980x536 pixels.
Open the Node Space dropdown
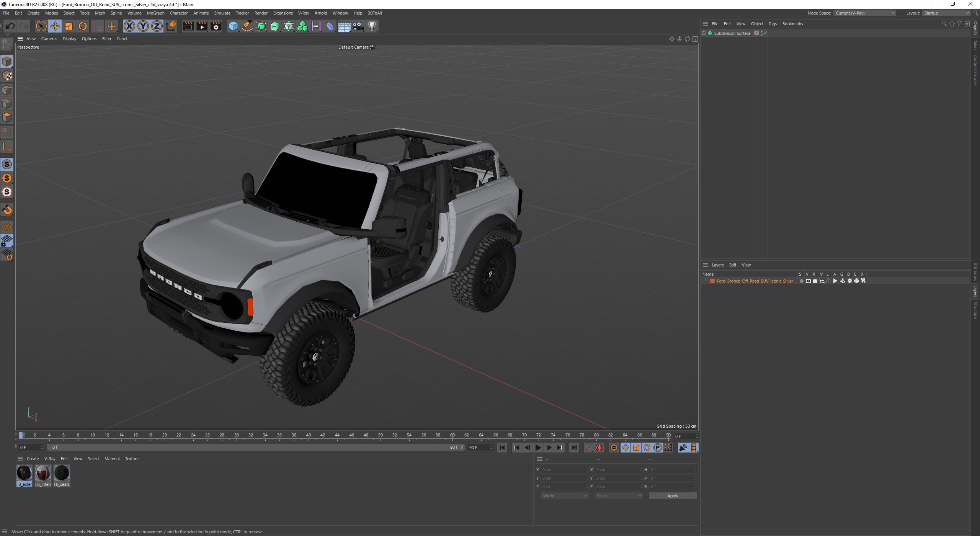pos(865,13)
